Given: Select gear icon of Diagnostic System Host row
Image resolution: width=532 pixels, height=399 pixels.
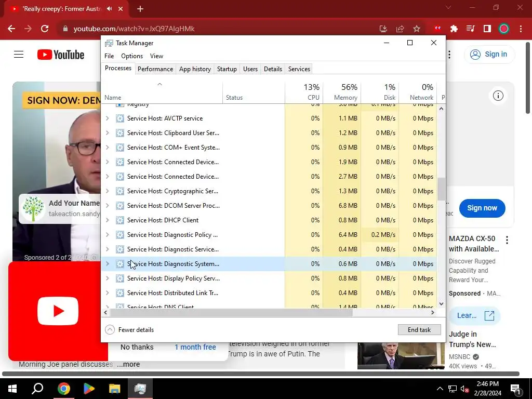Looking at the screenshot, I should 120,264.
